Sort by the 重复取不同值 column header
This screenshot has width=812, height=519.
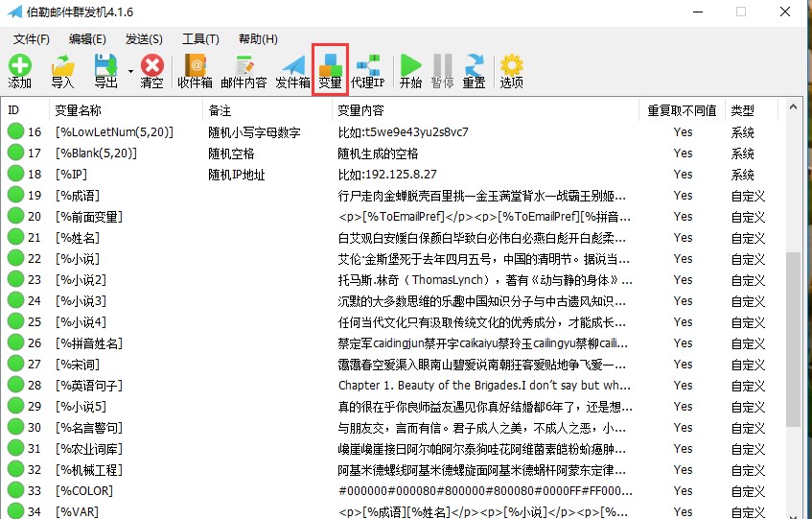pyautogui.click(x=682, y=110)
